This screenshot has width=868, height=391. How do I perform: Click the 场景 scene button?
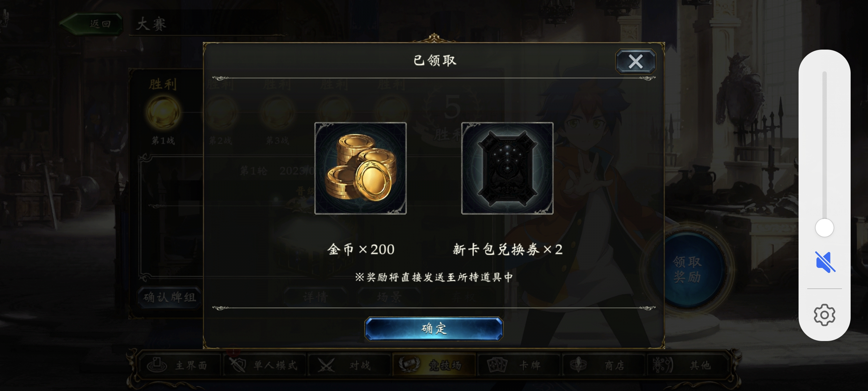[x=389, y=298]
